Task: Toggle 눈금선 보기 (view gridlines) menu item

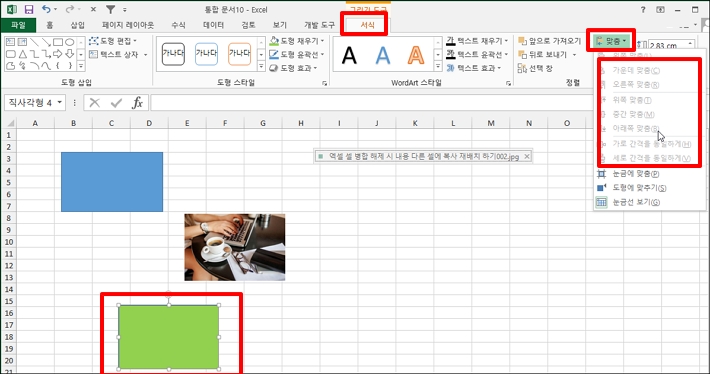Action: (650, 202)
